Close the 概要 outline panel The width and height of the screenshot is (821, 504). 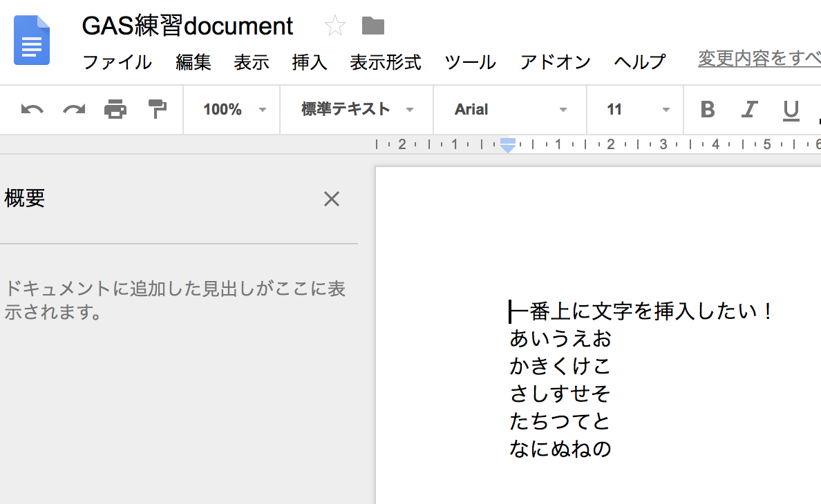point(332,199)
